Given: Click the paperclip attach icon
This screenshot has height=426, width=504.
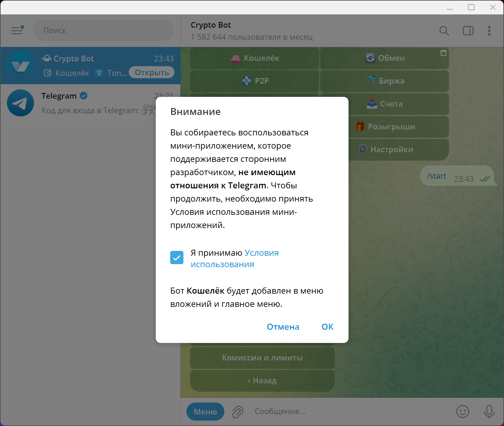Looking at the screenshot, I should [x=238, y=412].
